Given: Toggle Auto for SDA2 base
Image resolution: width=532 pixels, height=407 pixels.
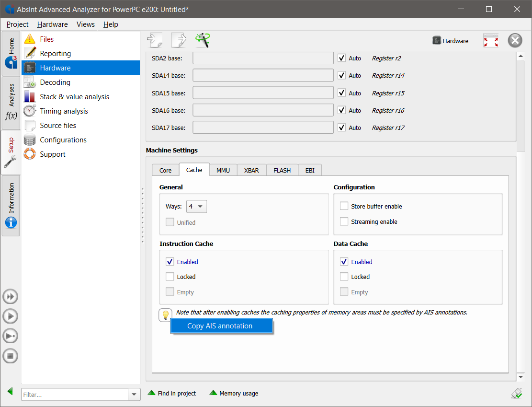Looking at the screenshot, I should (x=341, y=58).
